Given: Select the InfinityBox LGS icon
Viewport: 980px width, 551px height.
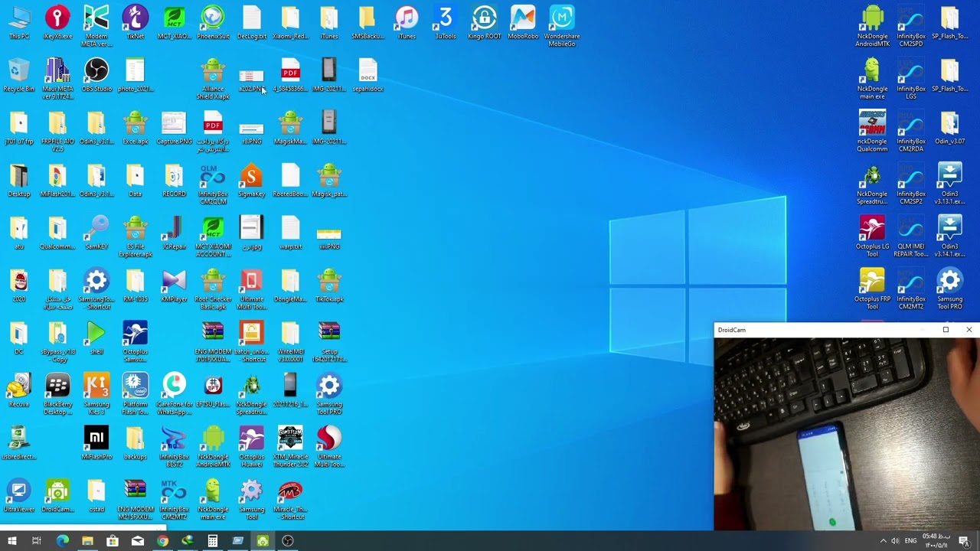Looking at the screenshot, I should 911,79.
